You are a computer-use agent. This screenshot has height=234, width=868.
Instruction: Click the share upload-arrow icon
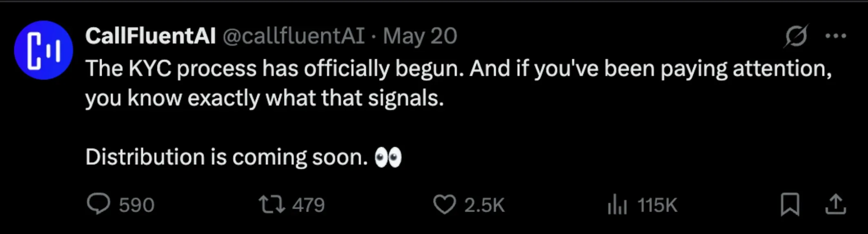(x=835, y=204)
